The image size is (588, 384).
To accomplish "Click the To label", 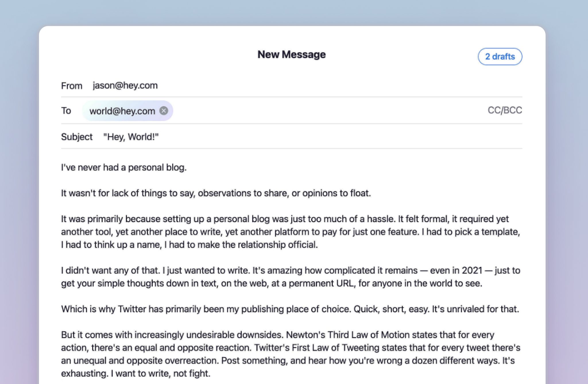I will pyautogui.click(x=66, y=111).
